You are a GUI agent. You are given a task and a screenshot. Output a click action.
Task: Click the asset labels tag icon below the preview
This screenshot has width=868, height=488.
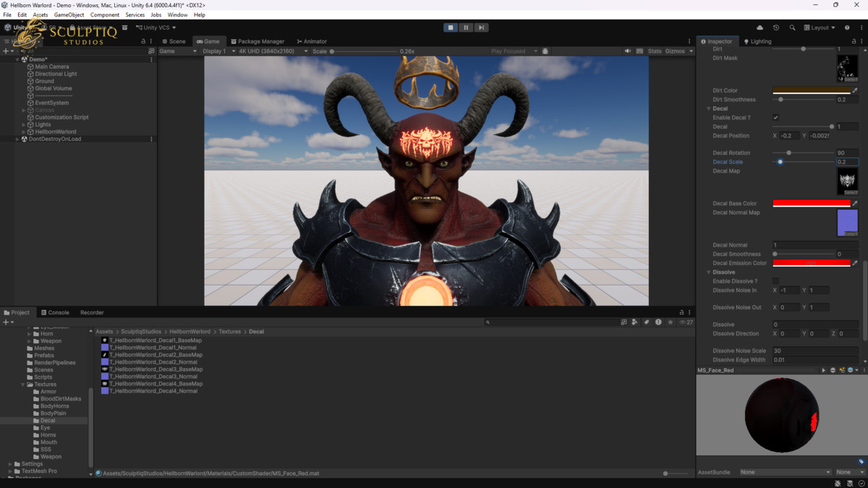click(861, 461)
